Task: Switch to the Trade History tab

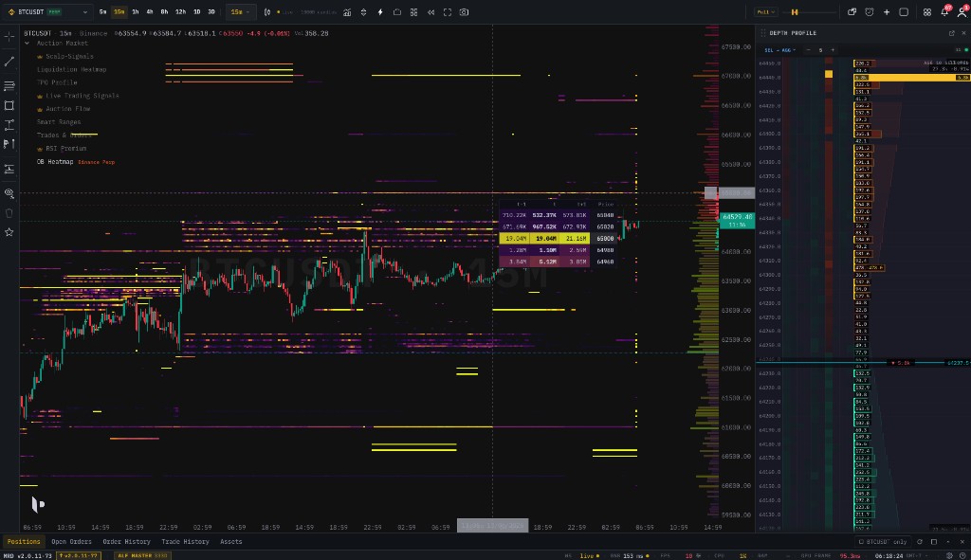Action: [185, 542]
